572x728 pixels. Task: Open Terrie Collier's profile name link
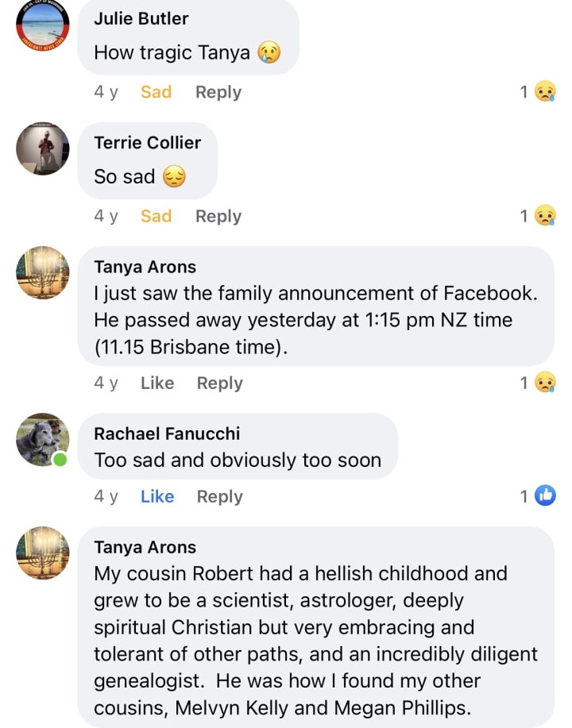tap(147, 143)
